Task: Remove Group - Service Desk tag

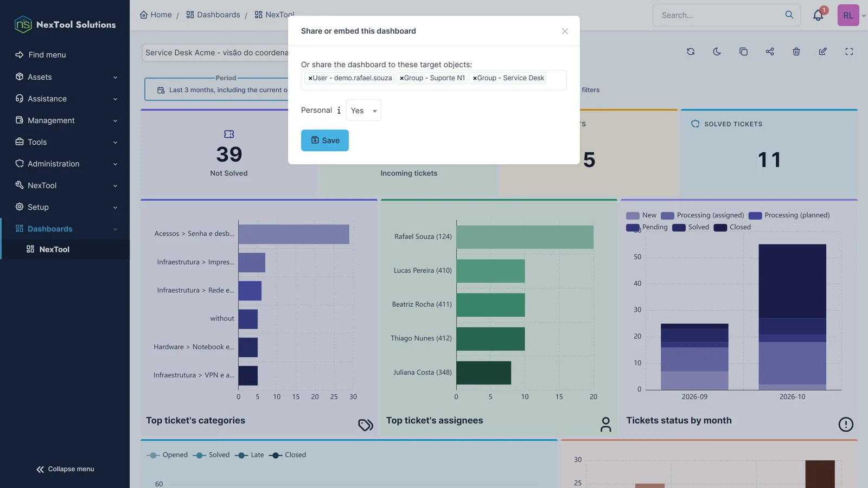Action: pyautogui.click(x=475, y=78)
